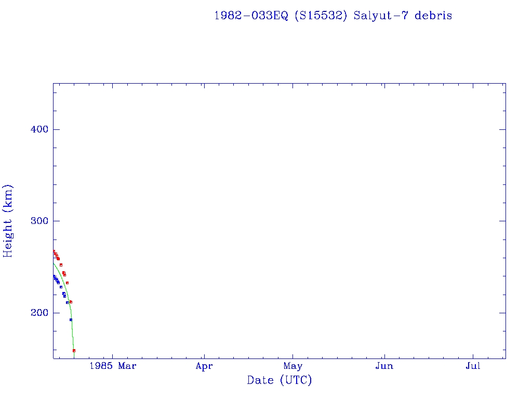The width and height of the screenshot is (532, 399).
Task: Click the '1985 Mar' date axis label
Action: pos(113,366)
